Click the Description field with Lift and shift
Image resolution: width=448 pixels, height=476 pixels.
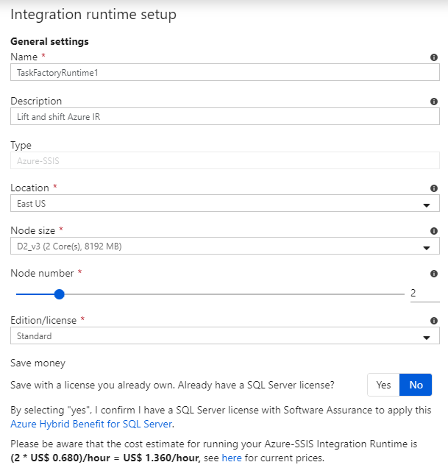(225, 116)
